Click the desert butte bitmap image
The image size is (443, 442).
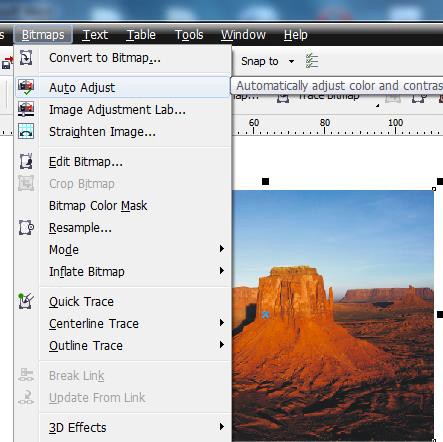point(333,315)
